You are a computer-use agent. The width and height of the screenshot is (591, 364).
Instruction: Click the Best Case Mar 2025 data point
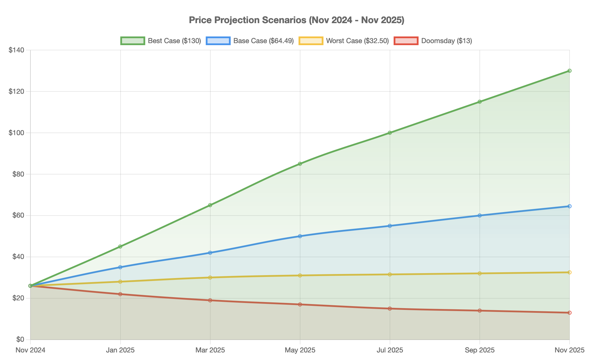pyautogui.click(x=210, y=205)
